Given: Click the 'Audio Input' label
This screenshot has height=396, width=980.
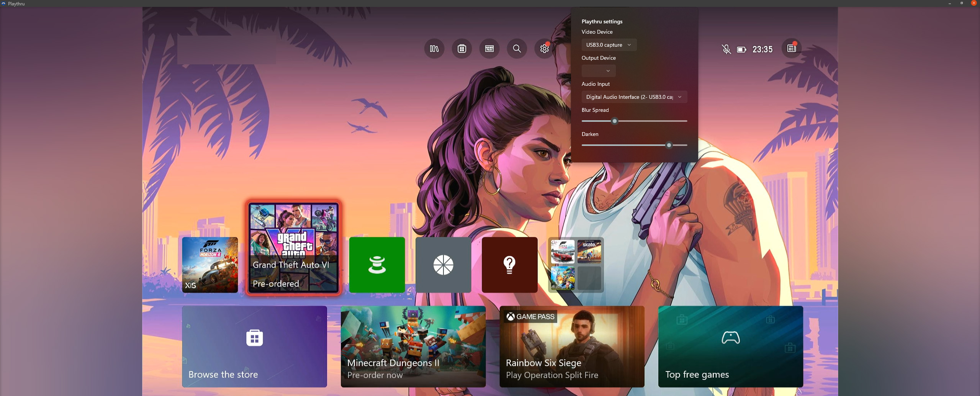Looking at the screenshot, I should pos(595,84).
